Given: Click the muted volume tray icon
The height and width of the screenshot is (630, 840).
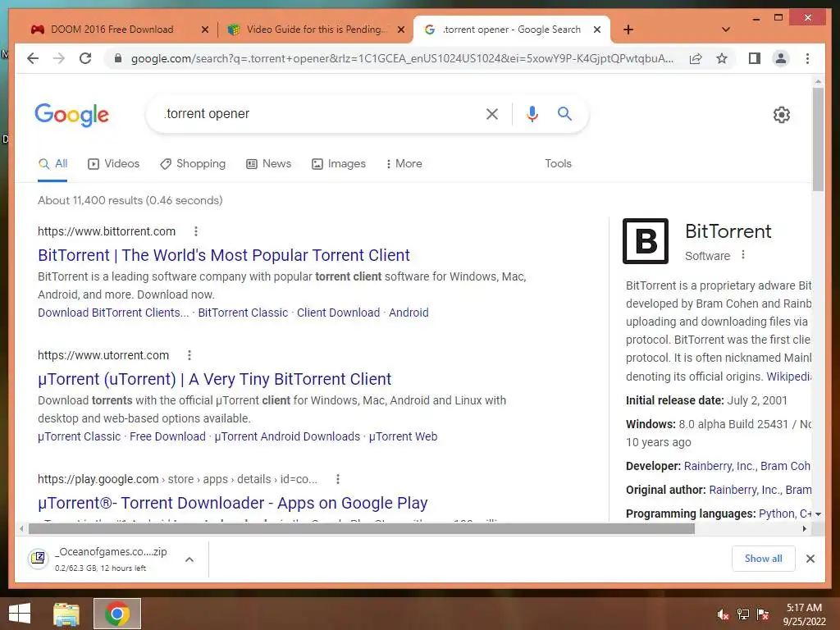Looking at the screenshot, I should [x=724, y=614].
